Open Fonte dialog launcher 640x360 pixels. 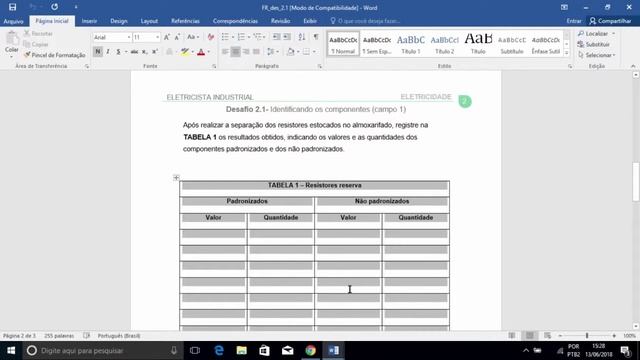click(214, 66)
